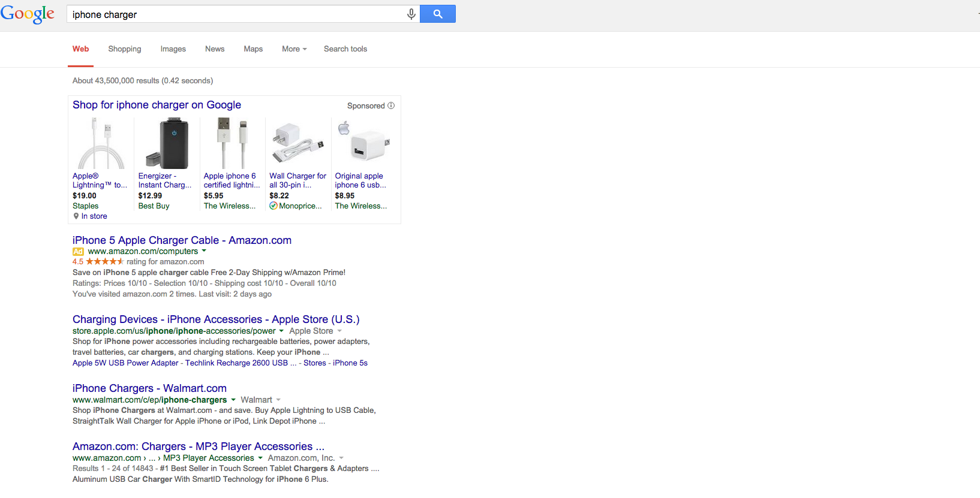Open the Sponsored info icon
This screenshot has width=980, height=498.
pos(391,105)
